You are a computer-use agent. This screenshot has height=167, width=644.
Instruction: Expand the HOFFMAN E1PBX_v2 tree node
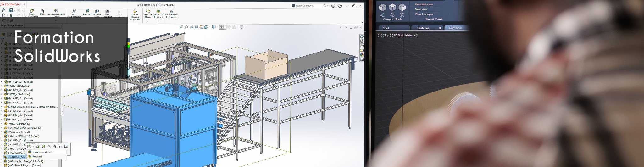click(x=1, y=128)
